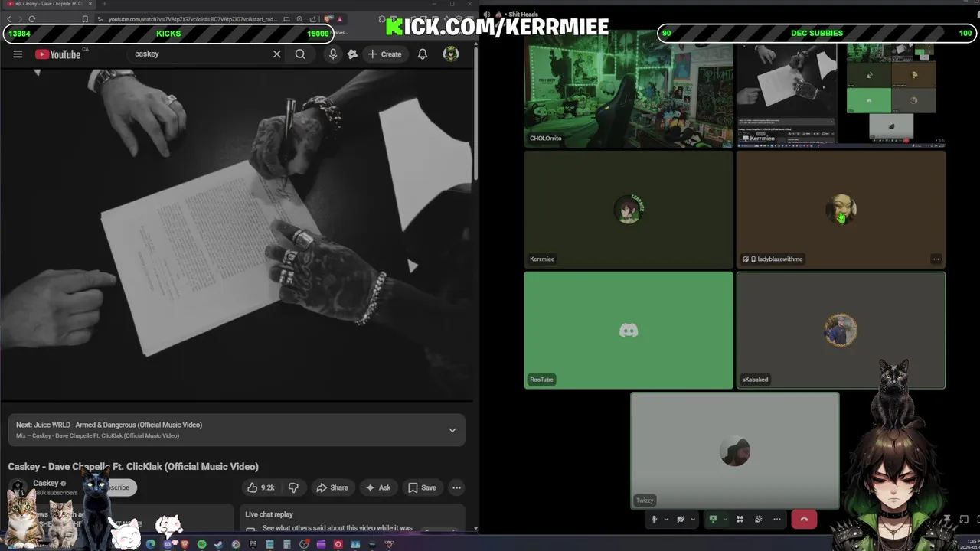Select the Twizzy participant tile
Screen dimensions: 980x551
(735, 451)
